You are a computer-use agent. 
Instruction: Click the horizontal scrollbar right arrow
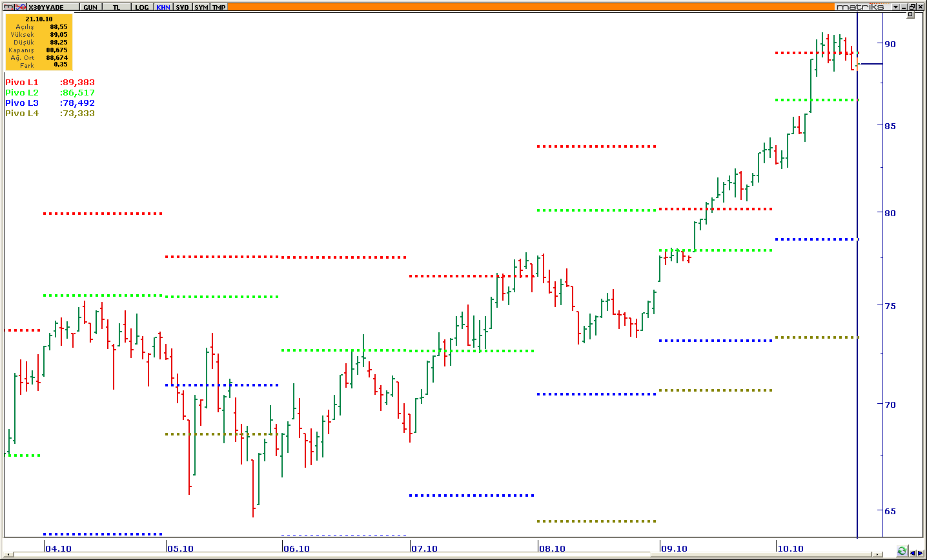pos(876,554)
